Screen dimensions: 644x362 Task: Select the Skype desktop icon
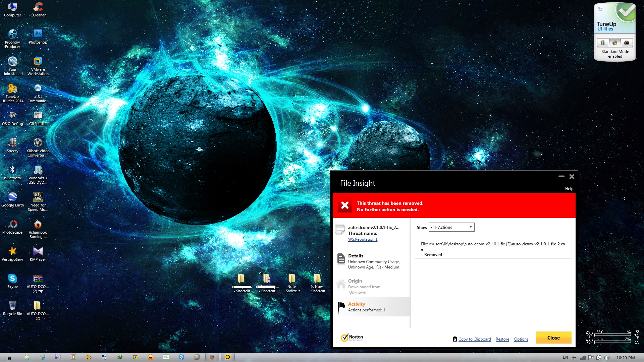coord(12,281)
